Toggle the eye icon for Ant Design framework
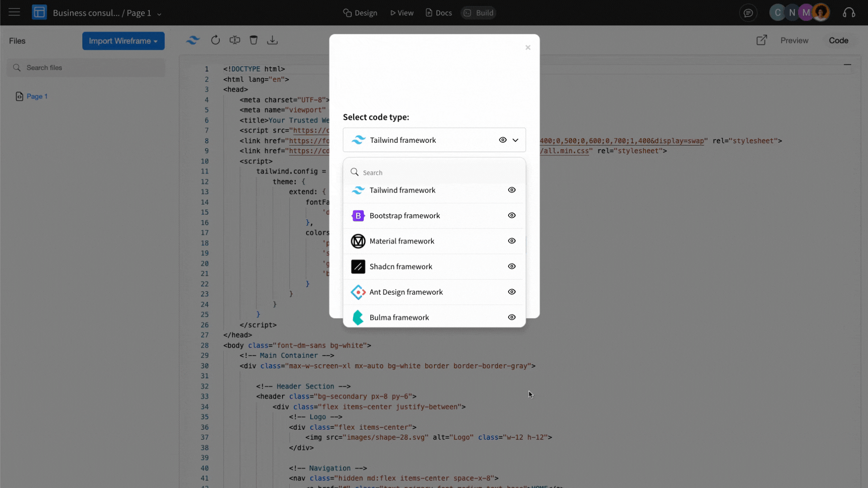This screenshot has height=488, width=868. [x=512, y=292]
